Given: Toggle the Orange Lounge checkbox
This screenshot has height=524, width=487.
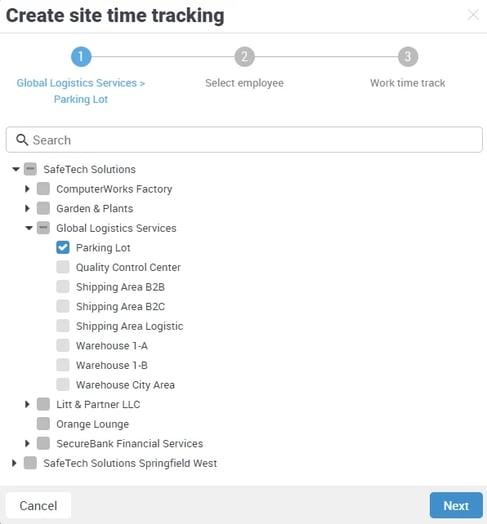Looking at the screenshot, I should [x=43, y=424].
